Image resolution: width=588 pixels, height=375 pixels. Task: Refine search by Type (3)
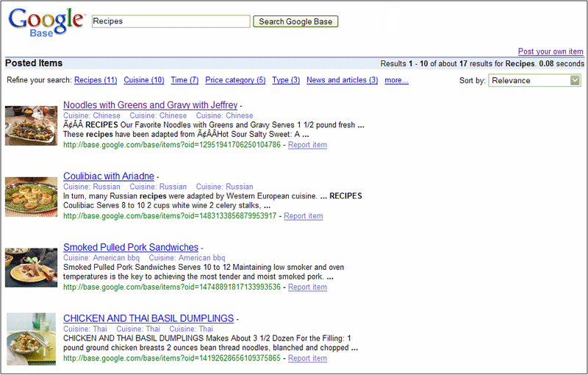coord(286,80)
